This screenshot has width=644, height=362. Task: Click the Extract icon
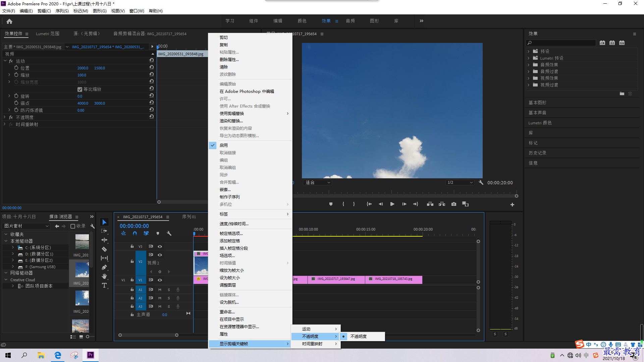click(442, 204)
